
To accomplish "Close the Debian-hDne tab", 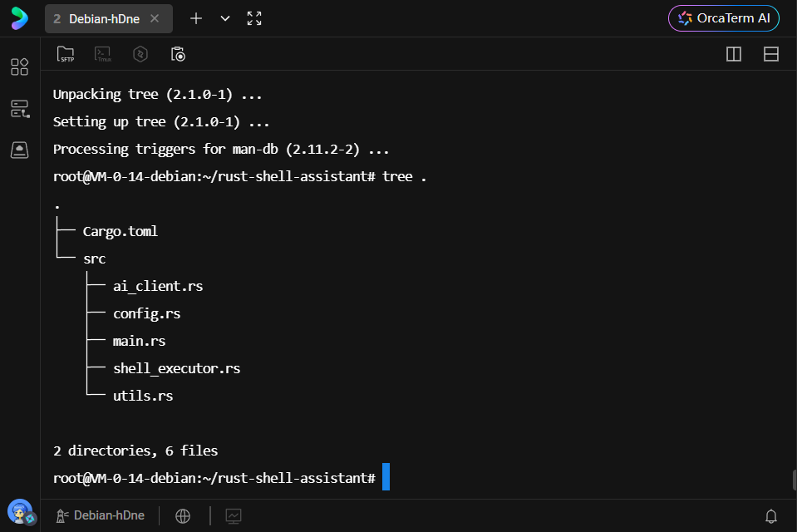I will [155, 18].
